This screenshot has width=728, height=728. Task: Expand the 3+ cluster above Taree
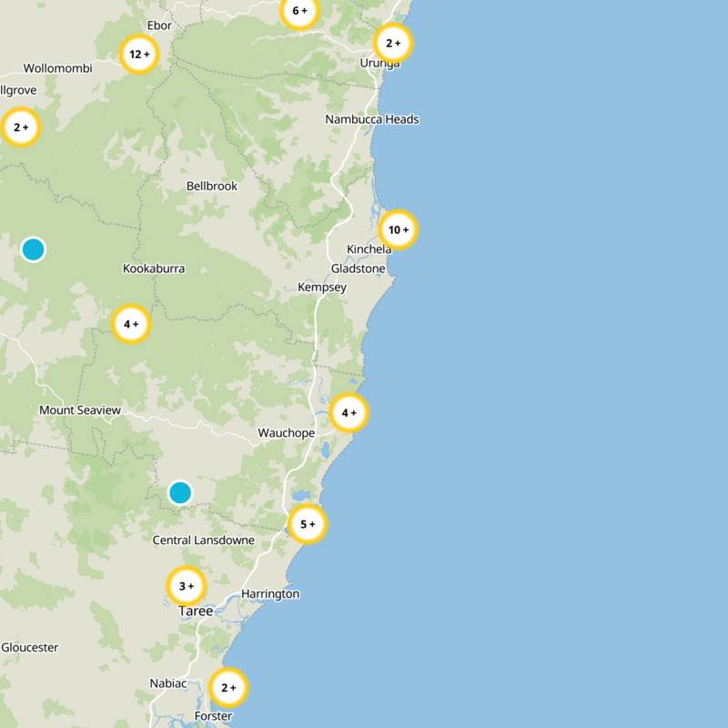click(187, 586)
